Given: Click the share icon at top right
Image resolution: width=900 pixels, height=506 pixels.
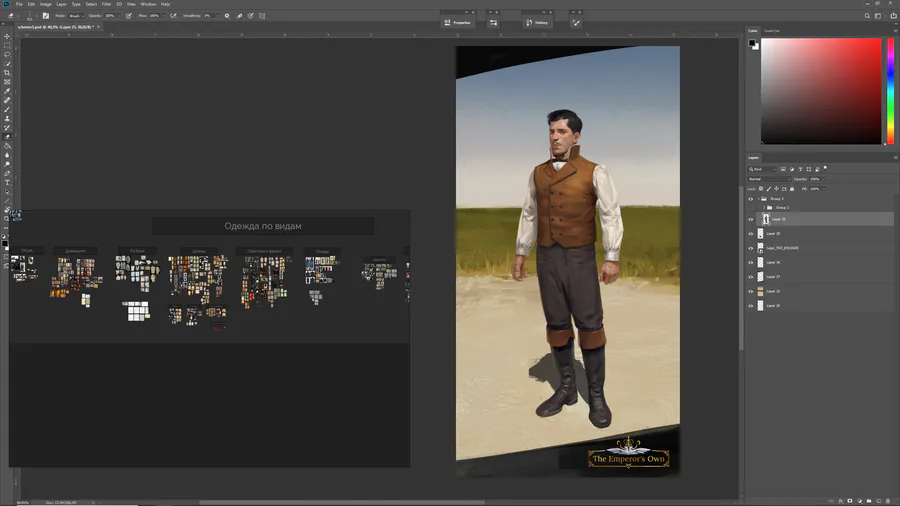Looking at the screenshot, I should click(893, 16).
